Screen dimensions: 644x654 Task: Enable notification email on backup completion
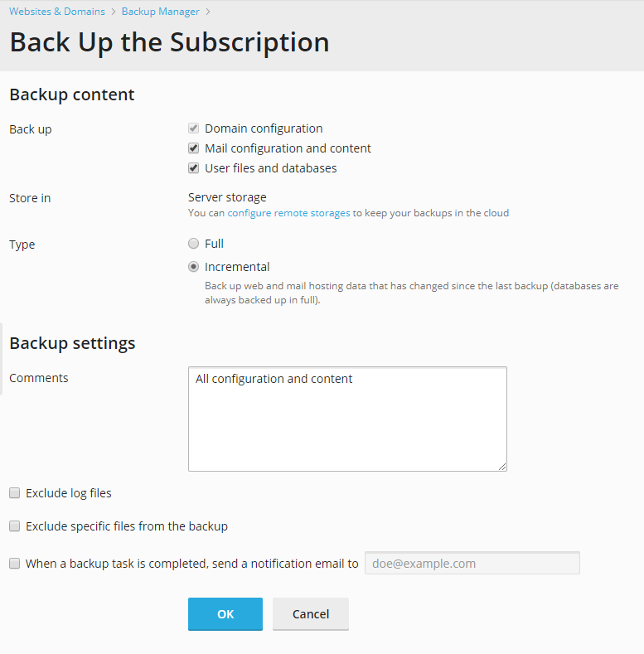(x=14, y=564)
